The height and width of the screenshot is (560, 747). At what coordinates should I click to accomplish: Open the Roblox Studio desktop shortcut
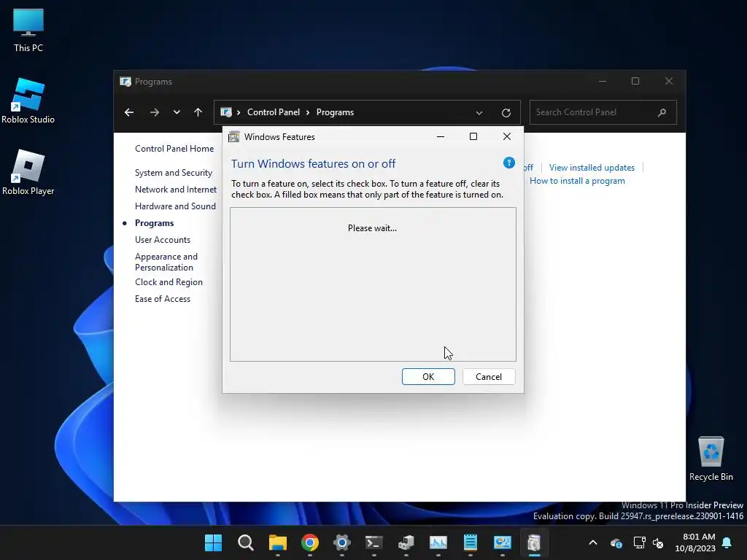28,101
